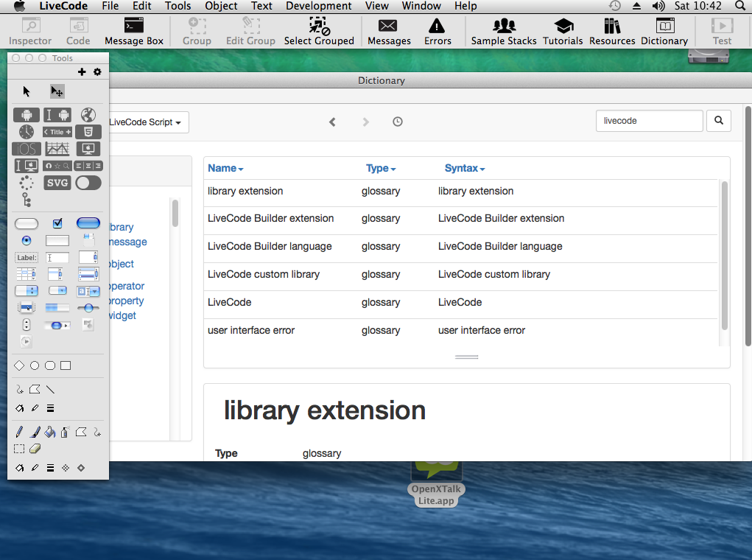Sort results by Syntax column
The height and width of the screenshot is (560, 752).
[x=465, y=169]
